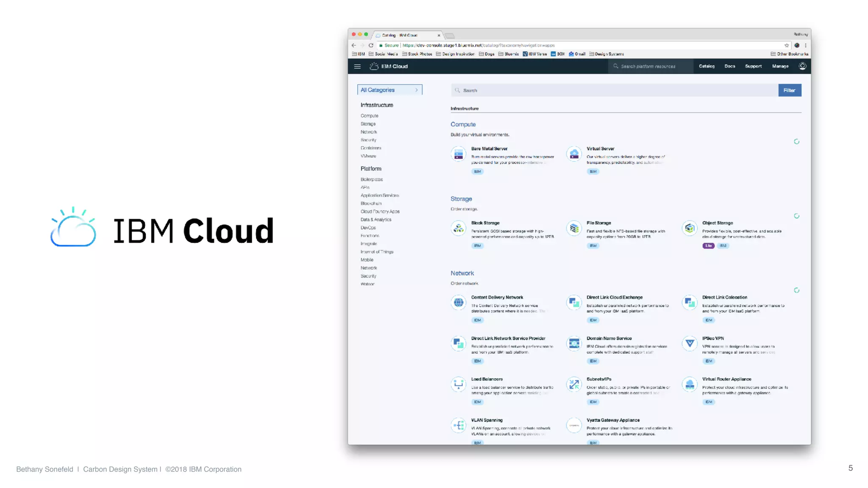Click the IPSec VPN icon
The height and width of the screenshot is (488, 868).
click(x=689, y=344)
